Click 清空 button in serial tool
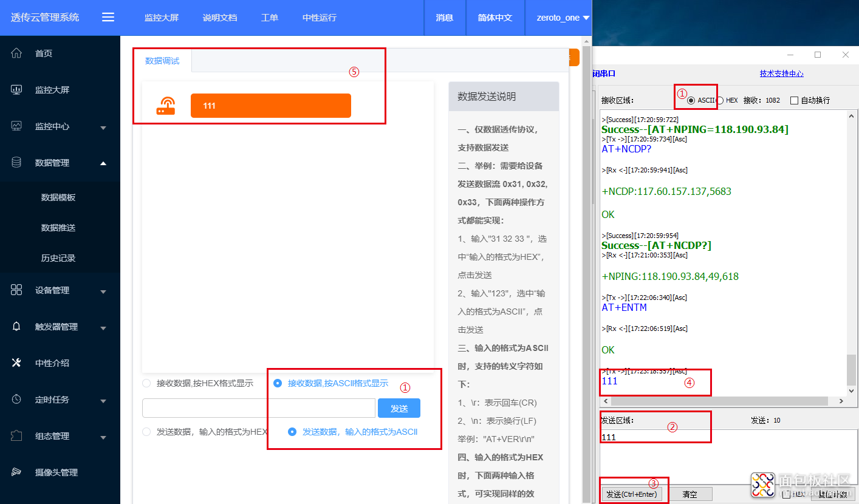The image size is (859, 504). (x=690, y=494)
